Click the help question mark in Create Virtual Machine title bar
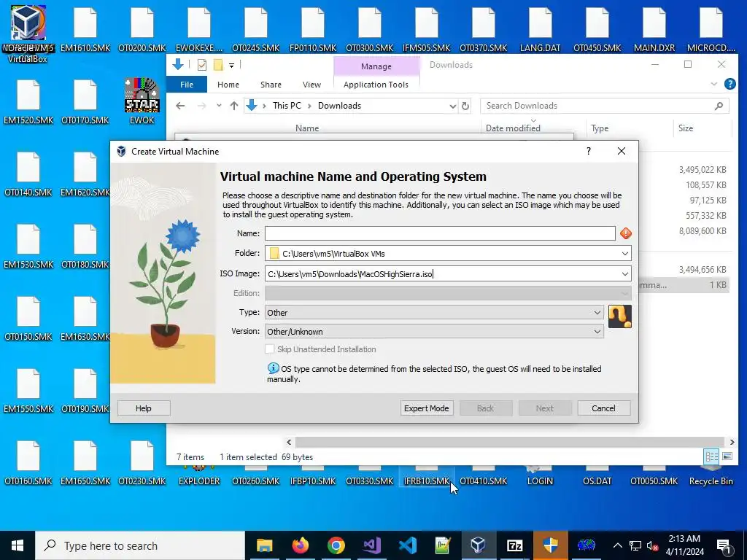The image size is (747, 560). (x=589, y=151)
